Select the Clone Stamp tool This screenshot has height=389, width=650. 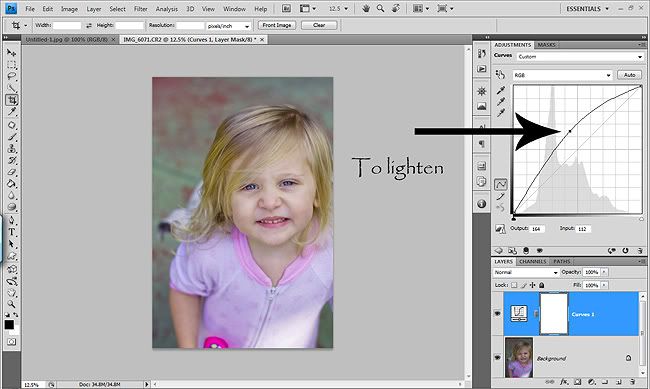pyautogui.click(x=11, y=148)
